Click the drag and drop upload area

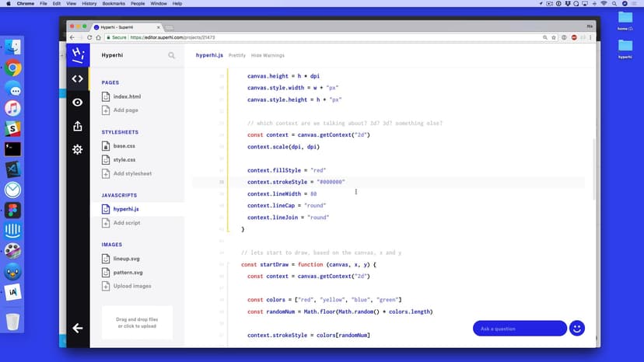coord(138,323)
